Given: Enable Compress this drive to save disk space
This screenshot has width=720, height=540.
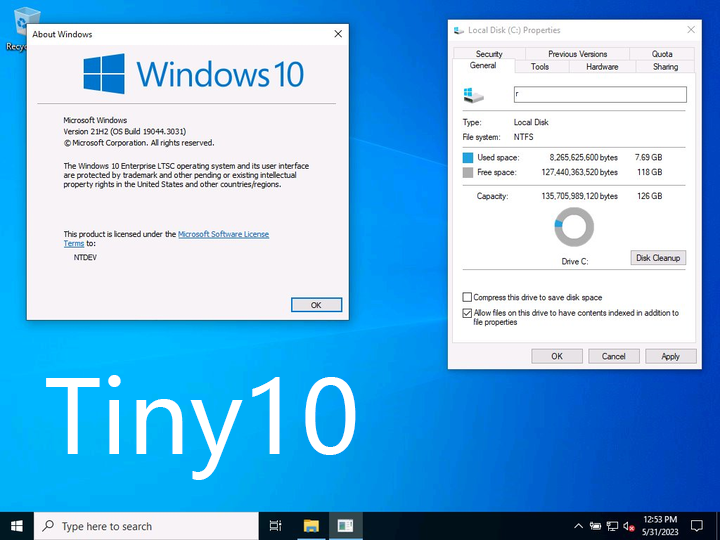Looking at the screenshot, I should point(467,297).
